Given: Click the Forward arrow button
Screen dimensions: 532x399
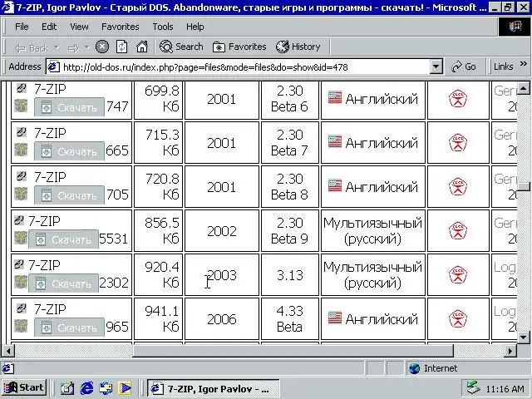Looking at the screenshot, I should [73, 48].
